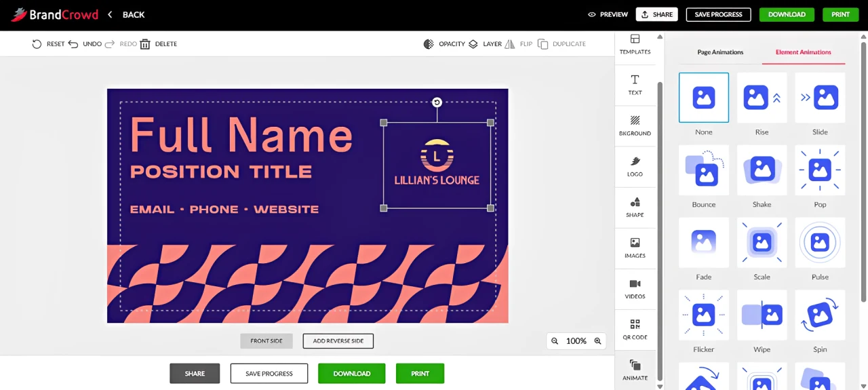Image resolution: width=868 pixels, height=390 pixels.
Task: Switch to the Page Animations tab
Action: (720, 52)
